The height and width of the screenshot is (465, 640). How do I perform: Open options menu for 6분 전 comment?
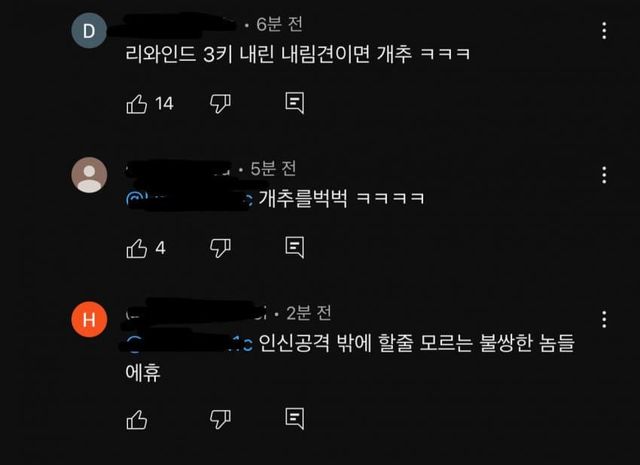604,31
